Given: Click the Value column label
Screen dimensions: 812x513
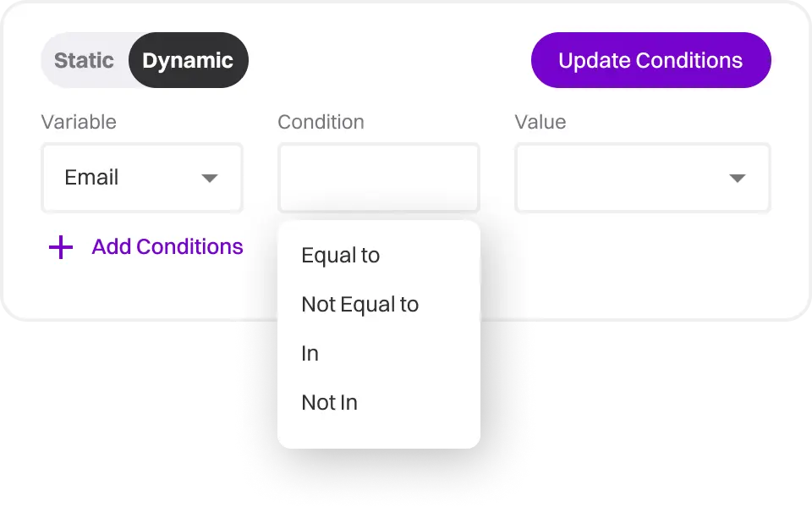Looking at the screenshot, I should click(540, 122).
